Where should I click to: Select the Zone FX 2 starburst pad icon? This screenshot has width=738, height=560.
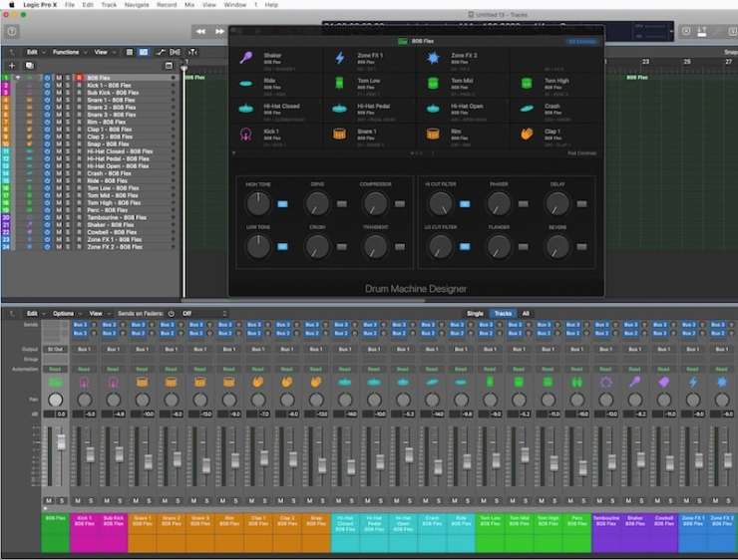pos(433,58)
